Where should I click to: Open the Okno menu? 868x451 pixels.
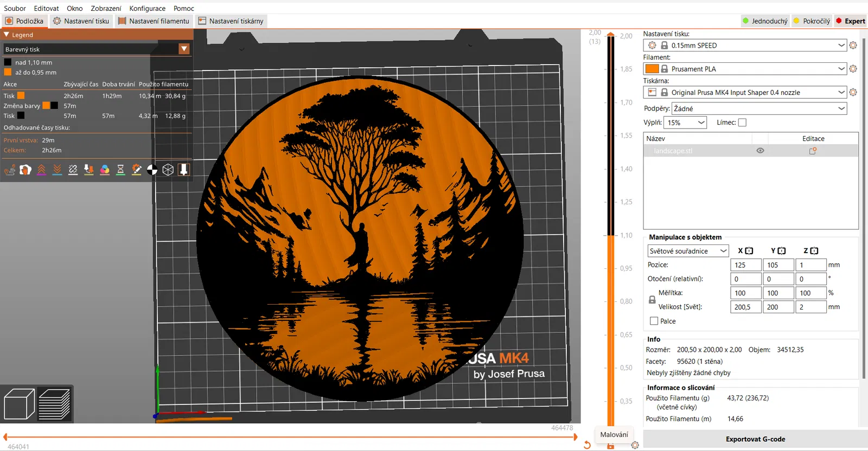(x=75, y=8)
